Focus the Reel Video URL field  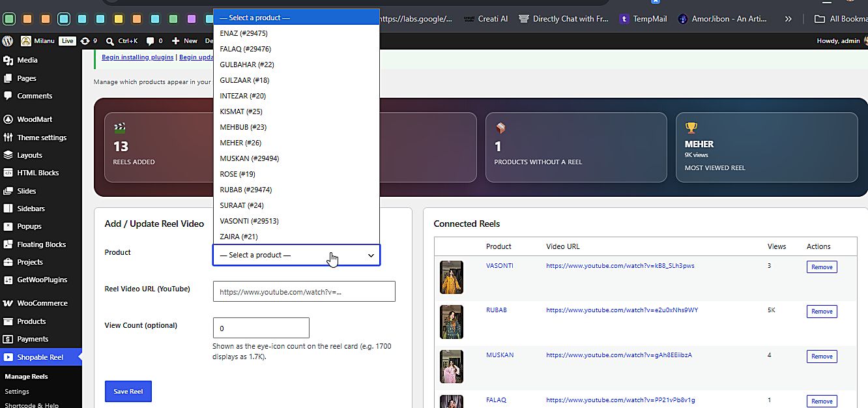(304, 291)
